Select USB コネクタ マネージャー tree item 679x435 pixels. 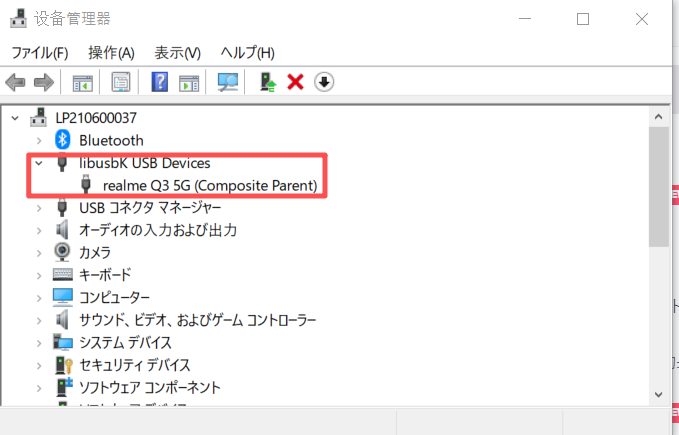(x=150, y=208)
